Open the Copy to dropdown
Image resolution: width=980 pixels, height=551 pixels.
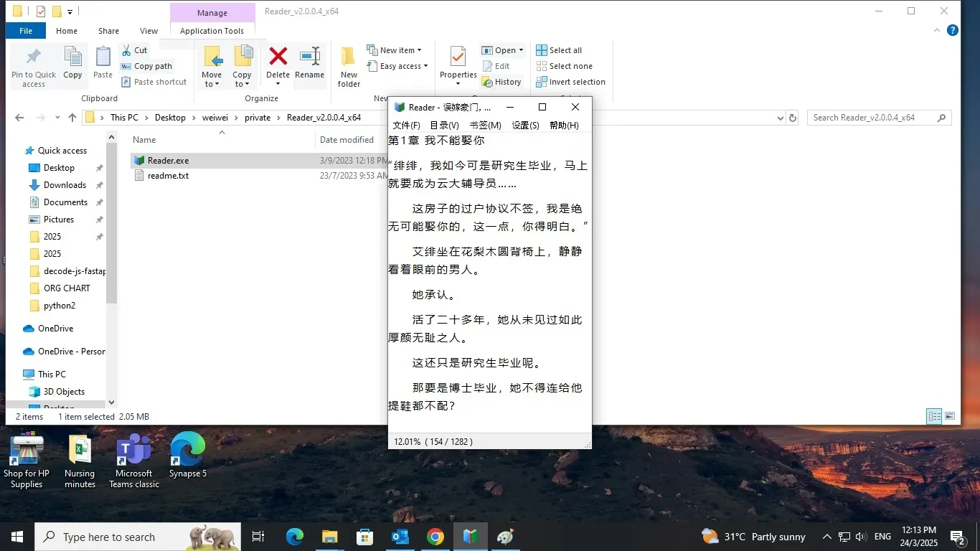coord(242,84)
